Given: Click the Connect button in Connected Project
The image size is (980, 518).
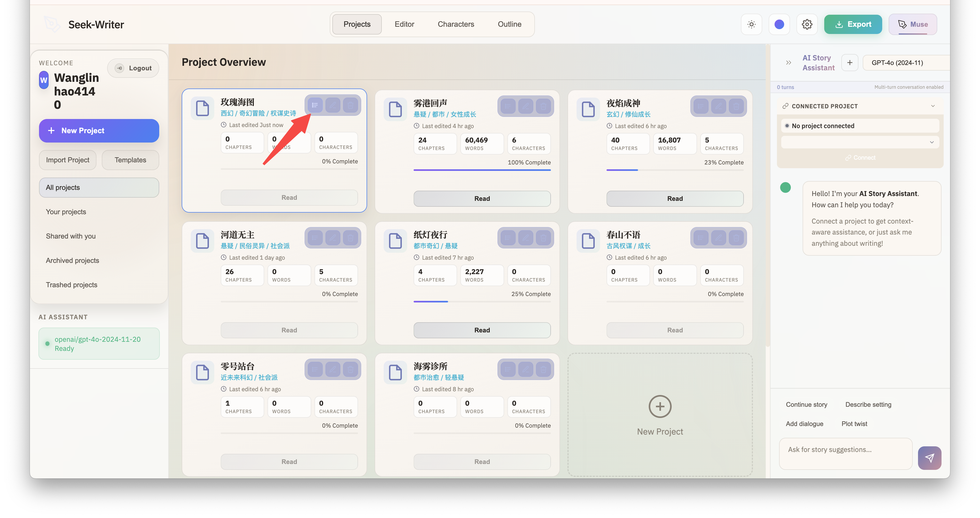Looking at the screenshot, I should 860,158.
